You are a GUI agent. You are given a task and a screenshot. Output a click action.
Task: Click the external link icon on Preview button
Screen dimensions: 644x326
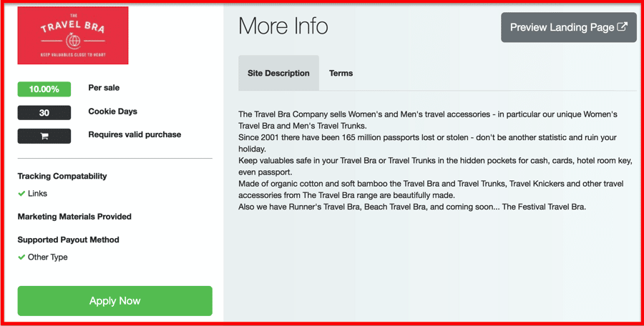coord(623,27)
